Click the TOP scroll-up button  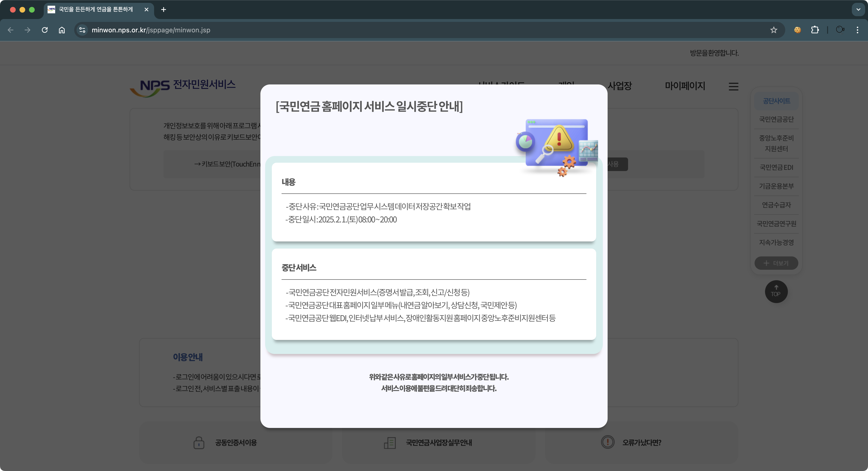point(776,291)
